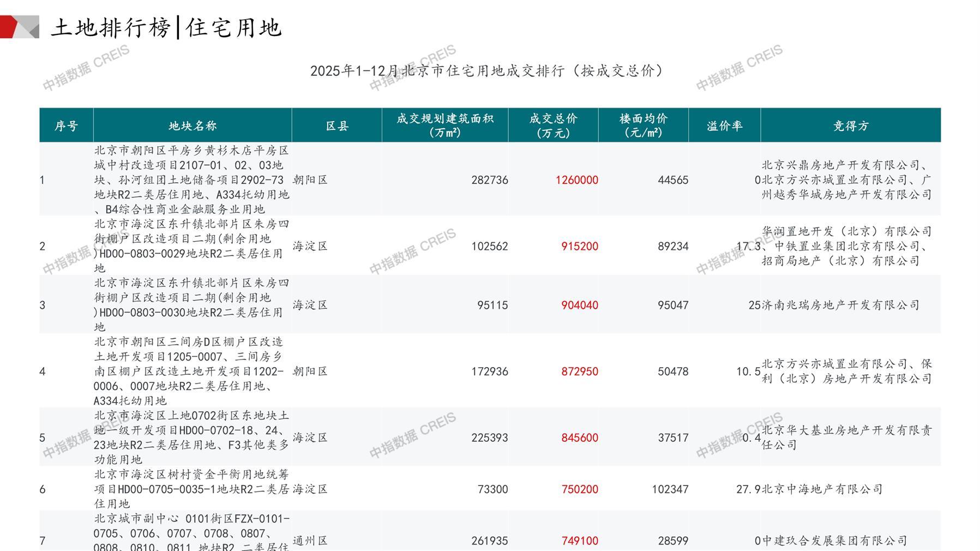Click the red total price 872950

click(x=579, y=372)
